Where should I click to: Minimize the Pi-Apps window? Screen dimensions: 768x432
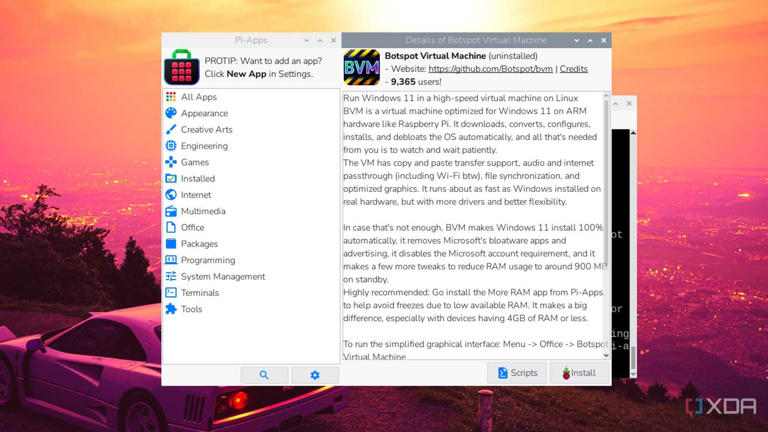(x=306, y=40)
